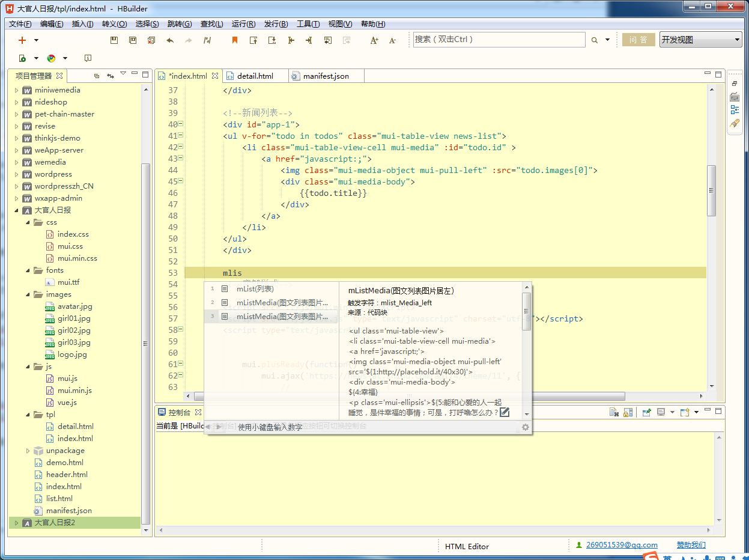
Task: Click the editor vertical scrollbar thumb
Action: point(712,190)
